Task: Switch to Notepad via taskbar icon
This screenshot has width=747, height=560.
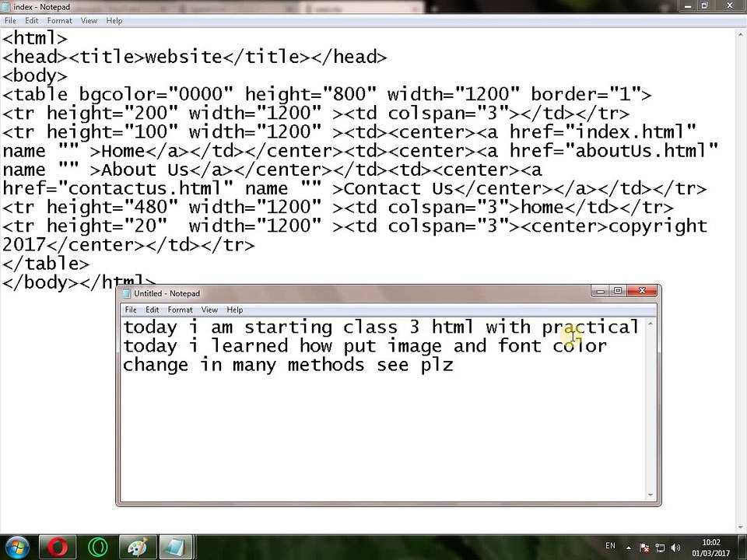Action: coord(177,547)
